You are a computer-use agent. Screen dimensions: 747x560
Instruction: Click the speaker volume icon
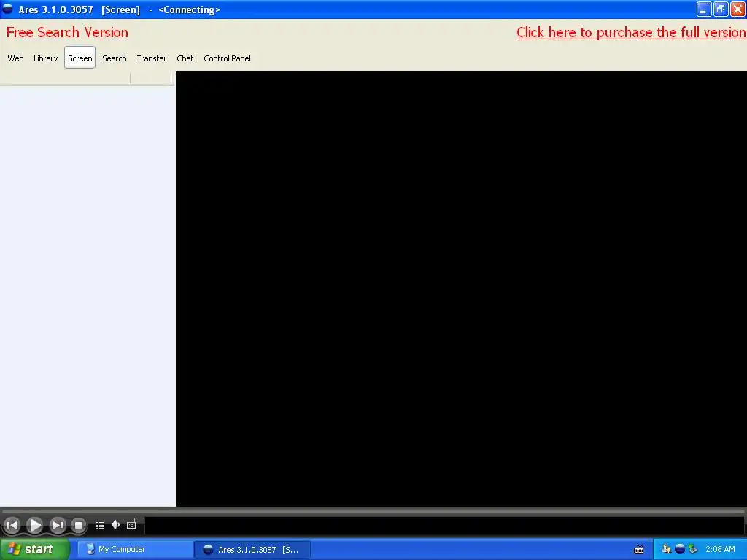[115, 525]
